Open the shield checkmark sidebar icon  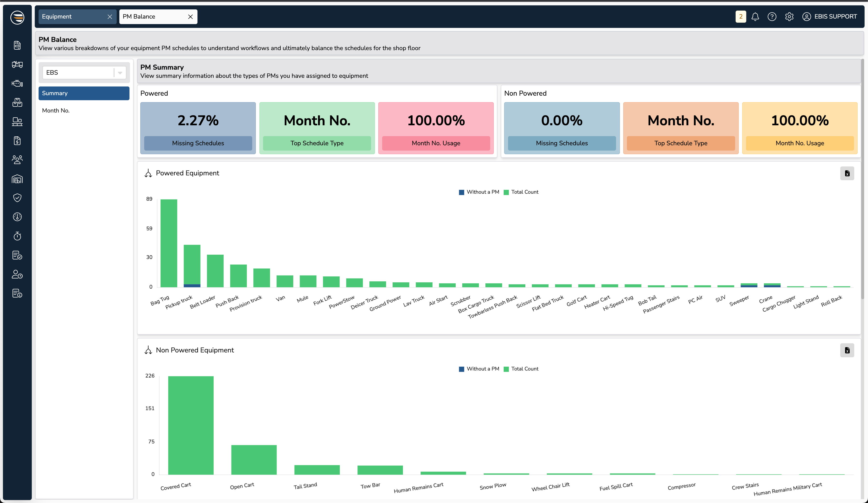pyautogui.click(x=17, y=198)
